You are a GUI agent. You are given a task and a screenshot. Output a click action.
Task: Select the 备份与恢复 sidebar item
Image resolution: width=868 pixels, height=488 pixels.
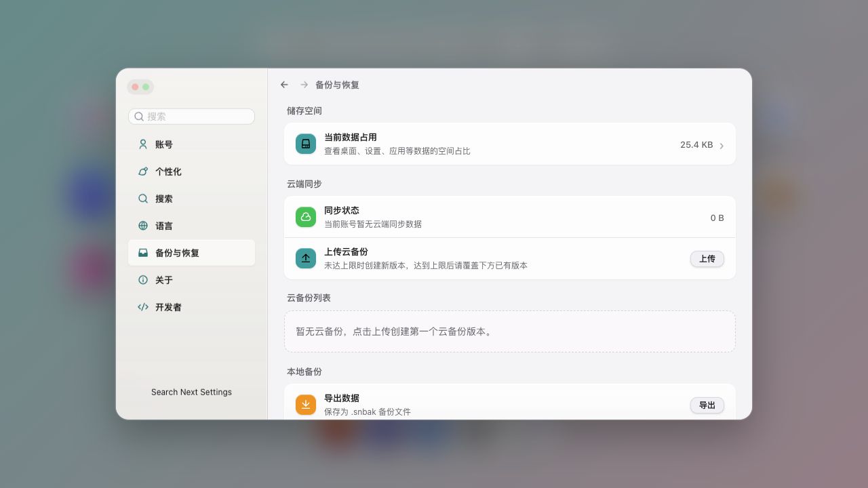tap(191, 253)
